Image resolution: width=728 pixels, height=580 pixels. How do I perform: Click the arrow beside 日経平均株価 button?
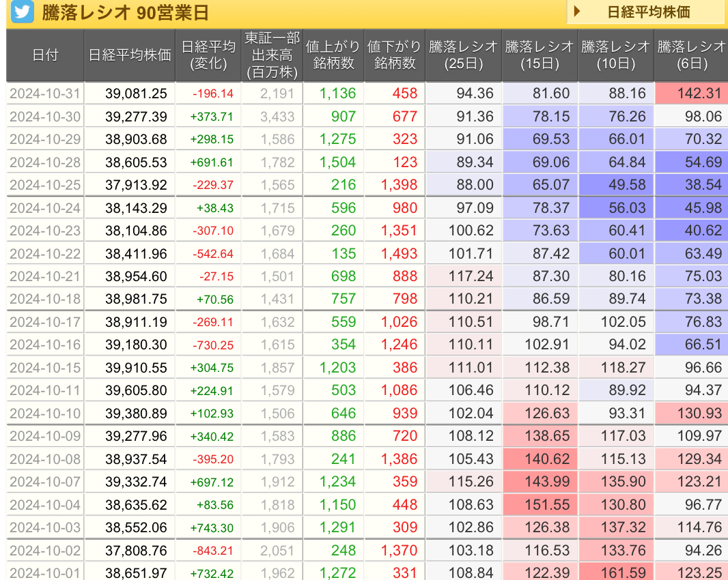coord(577,11)
